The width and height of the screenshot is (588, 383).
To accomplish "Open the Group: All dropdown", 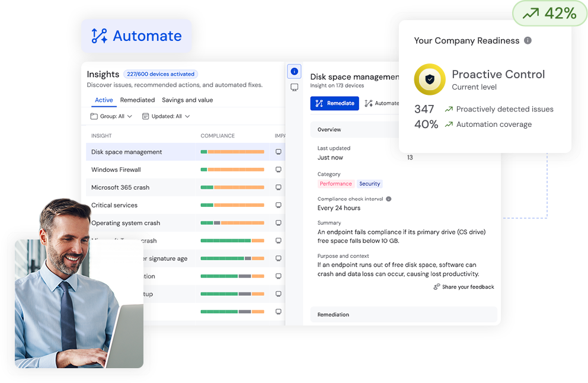I will (110, 116).
